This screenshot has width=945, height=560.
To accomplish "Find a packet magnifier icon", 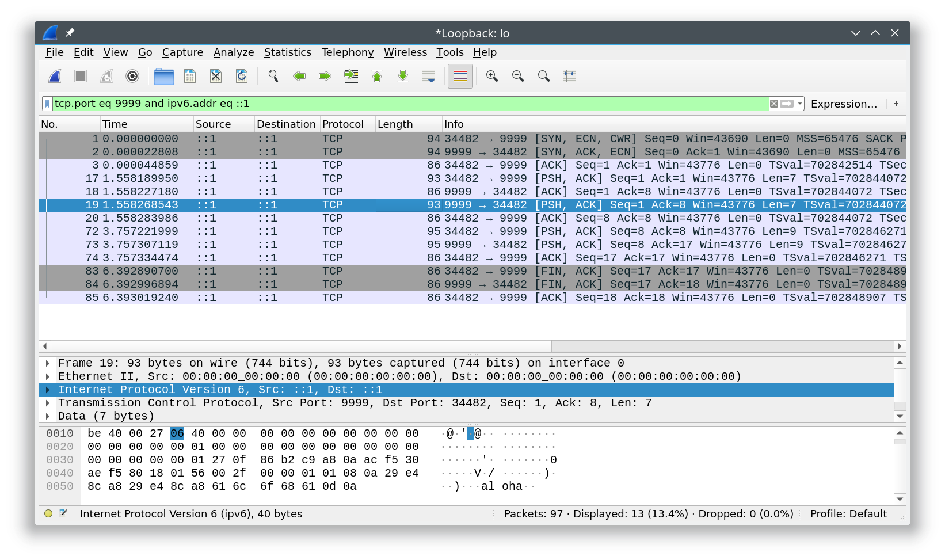I will 273,76.
